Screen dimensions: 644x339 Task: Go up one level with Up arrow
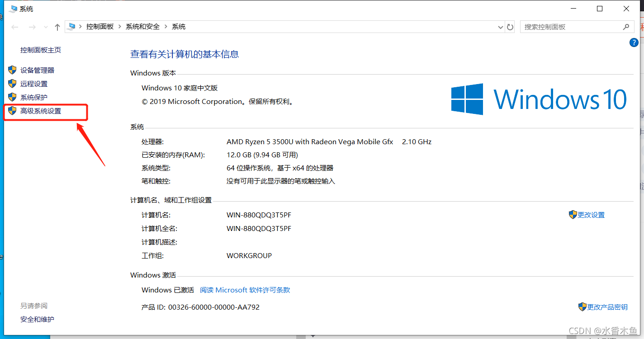point(57,27)
